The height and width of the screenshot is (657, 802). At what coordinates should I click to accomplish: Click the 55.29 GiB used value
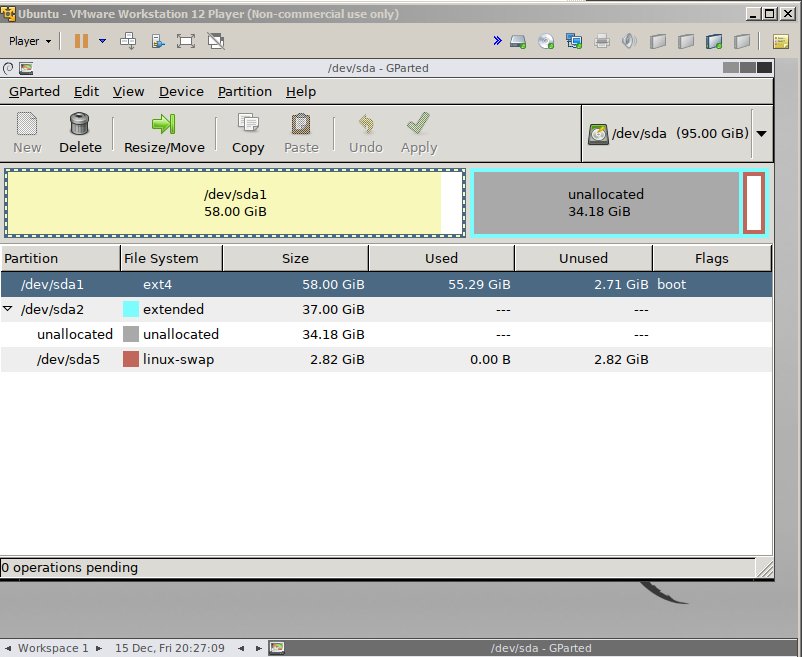(479, 284)
